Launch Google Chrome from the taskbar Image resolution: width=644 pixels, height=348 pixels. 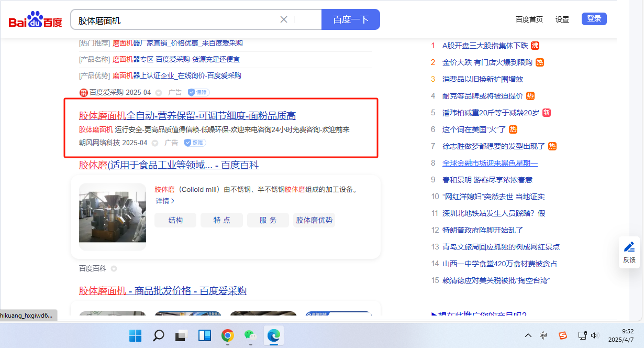click(227, 335)
